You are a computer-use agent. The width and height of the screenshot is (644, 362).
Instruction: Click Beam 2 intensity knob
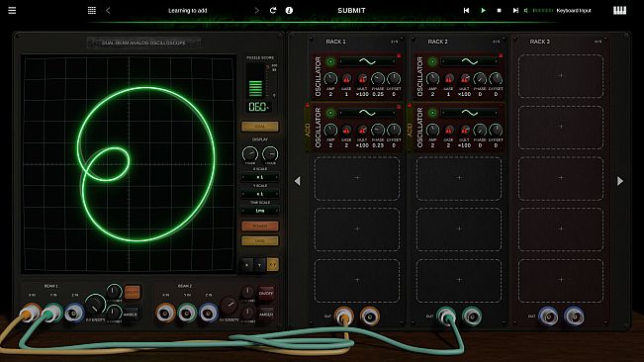(230, 307)
